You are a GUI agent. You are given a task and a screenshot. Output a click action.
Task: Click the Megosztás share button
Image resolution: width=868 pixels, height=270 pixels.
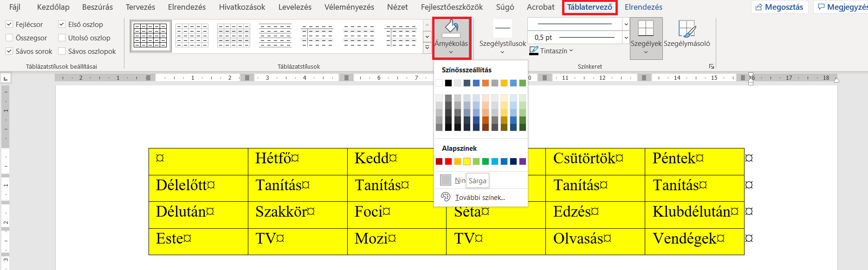779,7
